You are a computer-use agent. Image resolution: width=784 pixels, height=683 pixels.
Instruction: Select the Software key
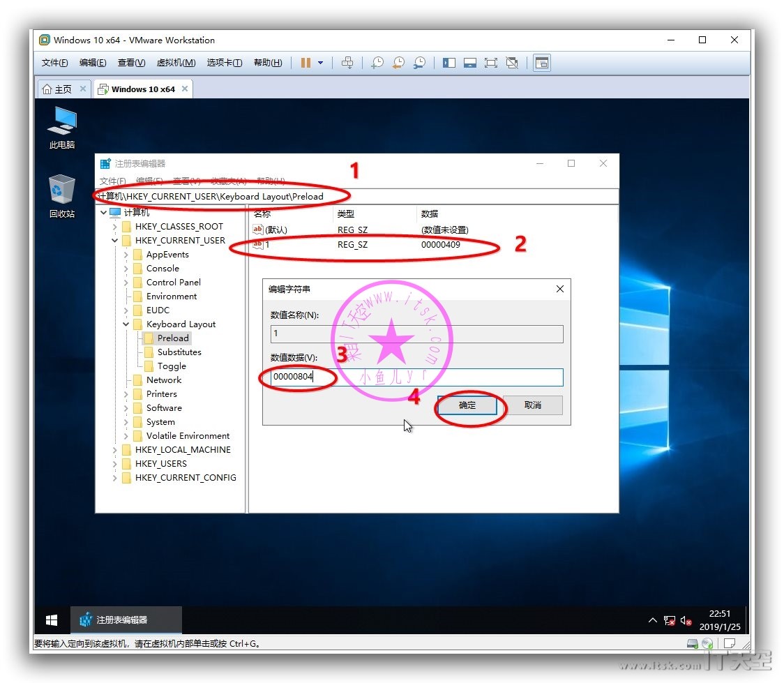point(164,408)
